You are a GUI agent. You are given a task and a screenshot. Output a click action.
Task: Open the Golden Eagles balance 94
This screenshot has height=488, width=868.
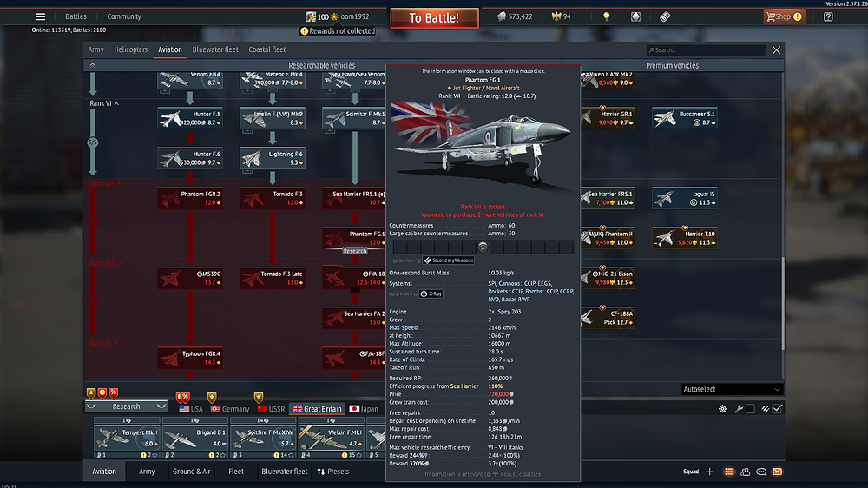562,16
